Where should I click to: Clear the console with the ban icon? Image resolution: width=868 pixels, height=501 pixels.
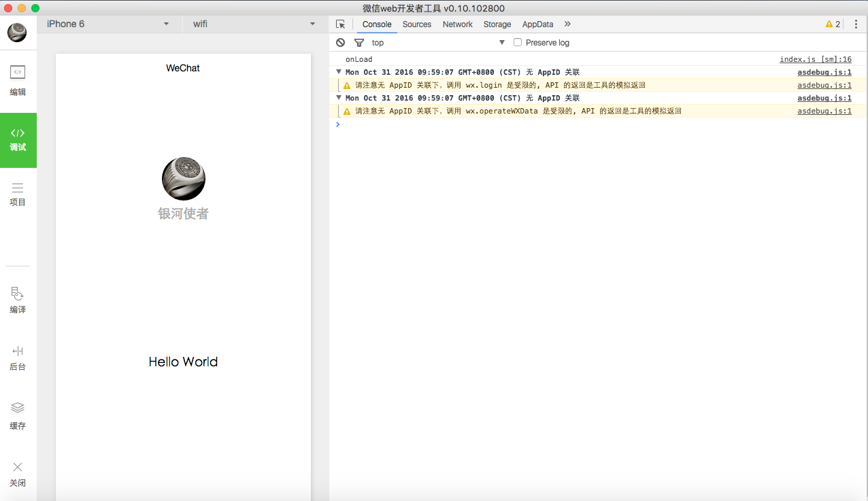(341, 42)
